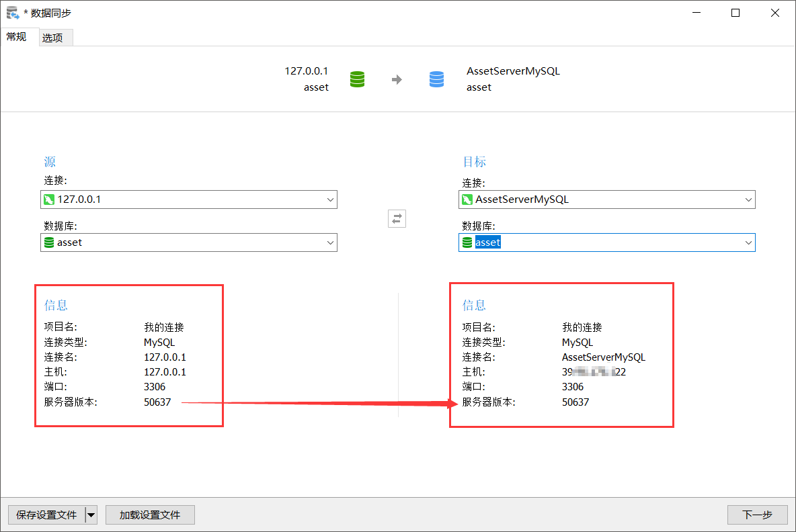Click the asset database icon in source field
The image size is (796, 532).
(49, 242)
